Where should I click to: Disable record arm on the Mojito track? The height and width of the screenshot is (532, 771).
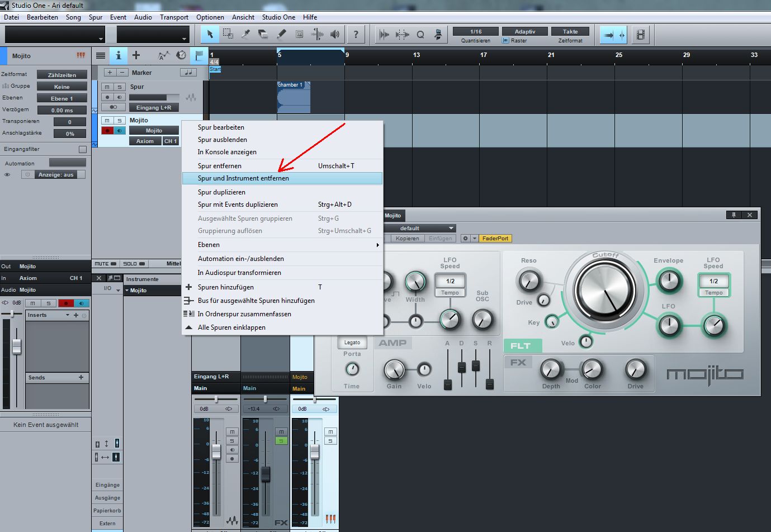tap(107, 130)
